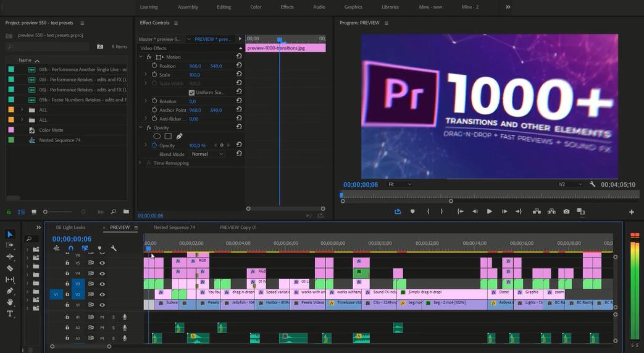The width and height of the screenshot is (644, 353).
Task: Select the Ripple Edit tool
Action: tap(10, 257)
